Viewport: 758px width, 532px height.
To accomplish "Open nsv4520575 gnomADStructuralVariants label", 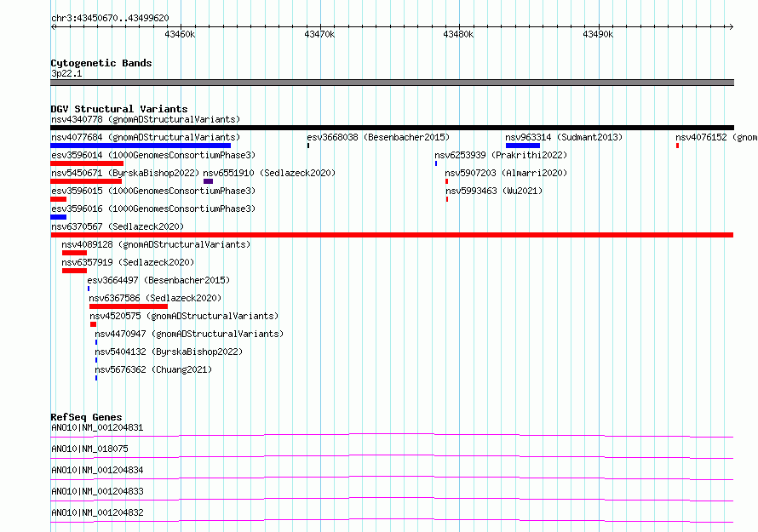I will [x=184, y=316].
